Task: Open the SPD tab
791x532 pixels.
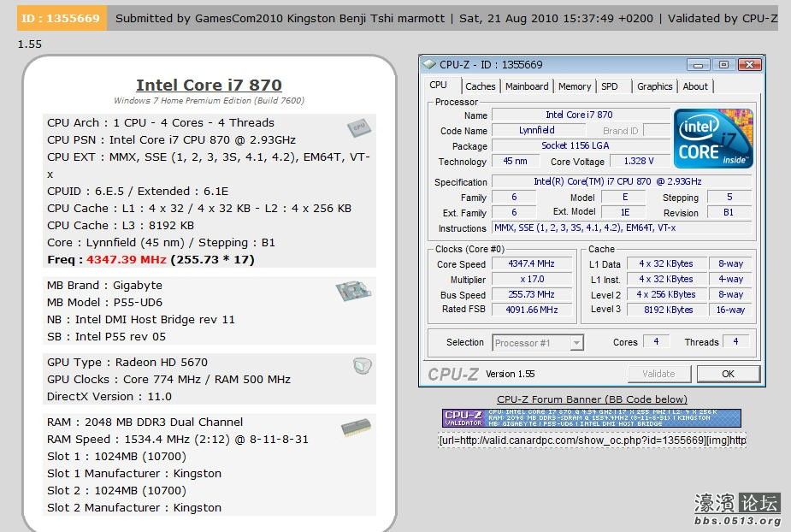Action: coord(610,86)
